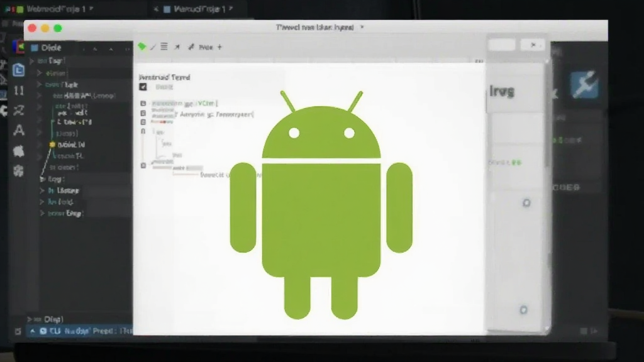Click the large green Android robot image
Image resolution: width=644 pixels, height=362 pixels.
(x=321, y=206)
